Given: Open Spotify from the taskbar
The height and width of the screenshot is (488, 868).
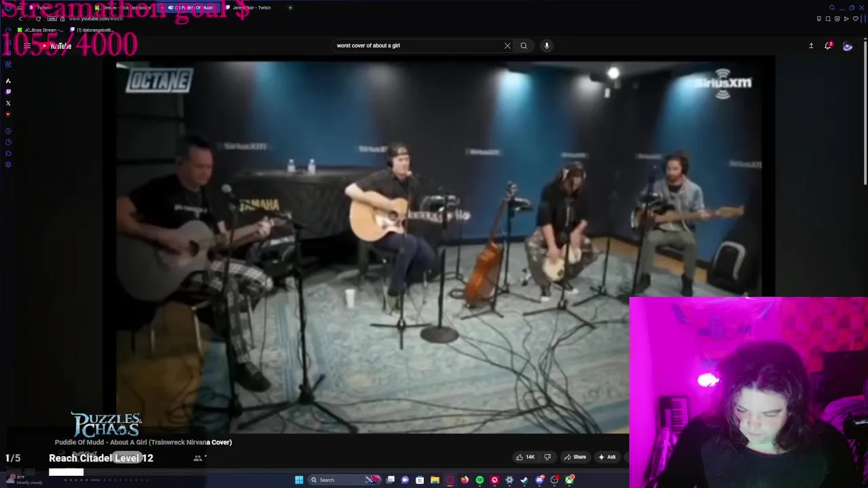Looking at the screenshot, I should [479, 480].
